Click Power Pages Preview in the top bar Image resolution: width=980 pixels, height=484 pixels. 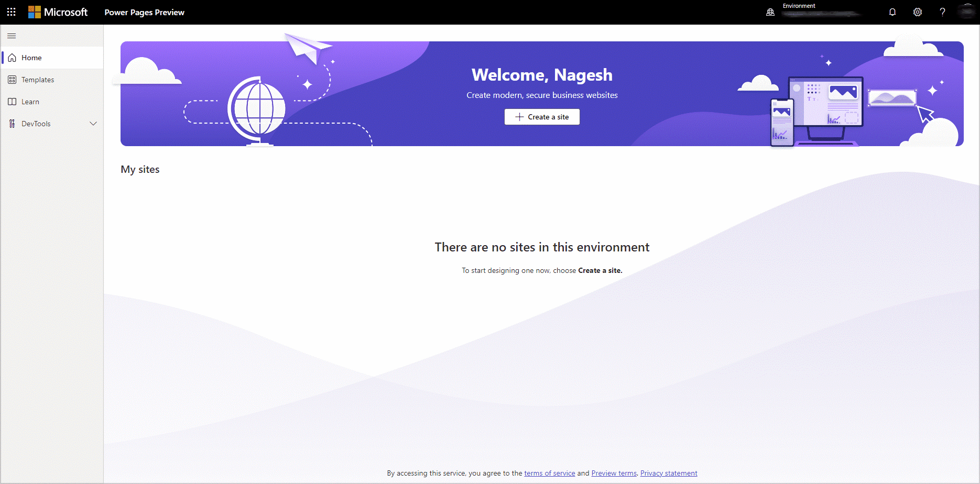coord(144,12)
